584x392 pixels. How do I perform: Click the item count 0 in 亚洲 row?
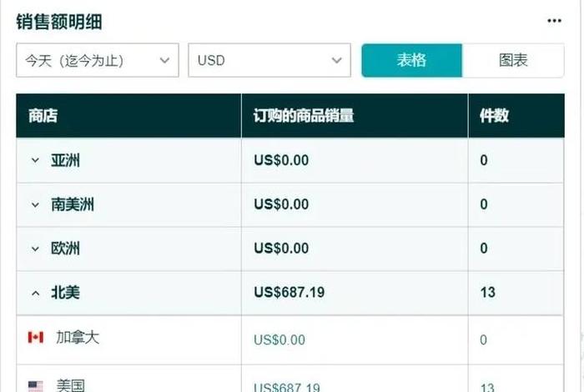[x=484, y=160]
